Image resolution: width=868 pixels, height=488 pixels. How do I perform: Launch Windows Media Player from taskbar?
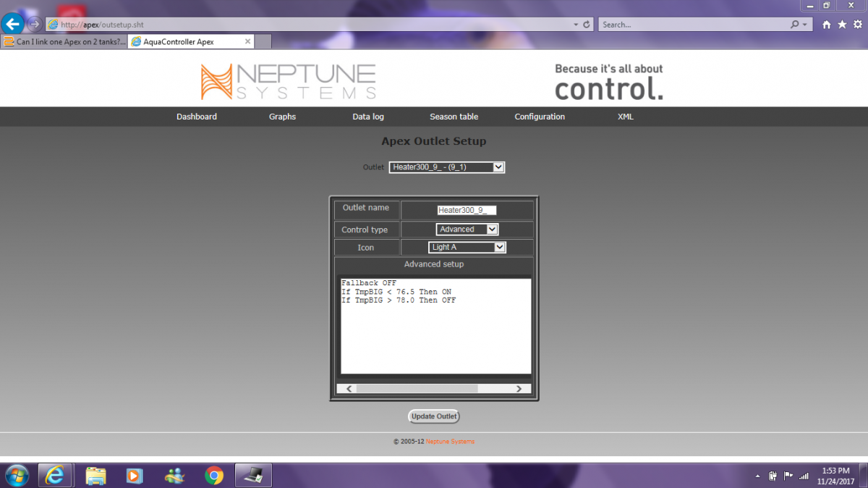(x=135, y=476)
